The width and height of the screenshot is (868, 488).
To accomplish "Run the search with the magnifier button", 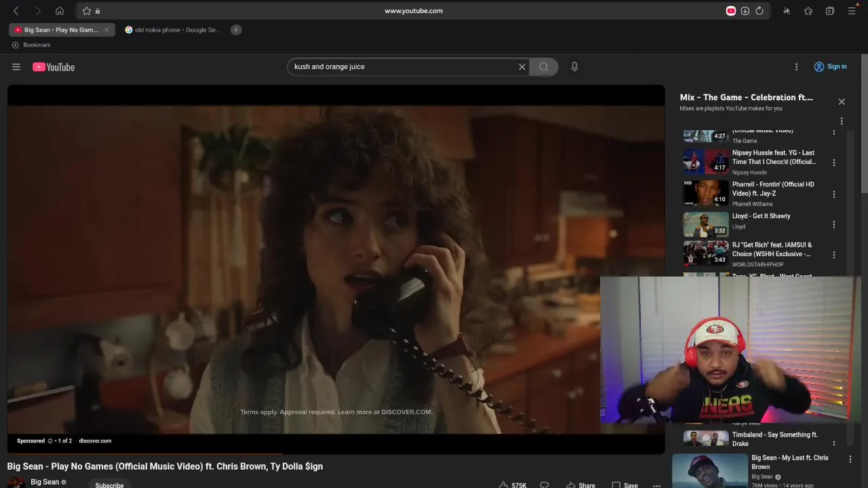I will [543, 66].
